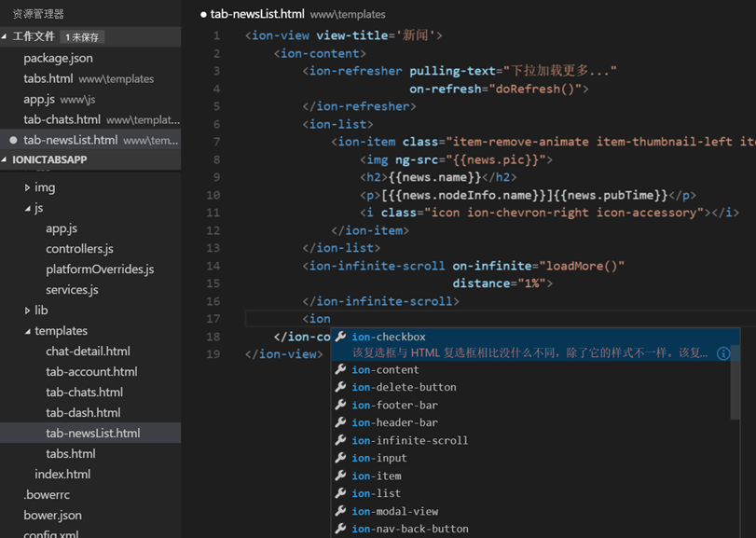This screenshot has width=756, height=538.
Task: Click the wrench icon beside ion-modal-view suggestion
Action: pyautogui.click(x=340, y=511)
